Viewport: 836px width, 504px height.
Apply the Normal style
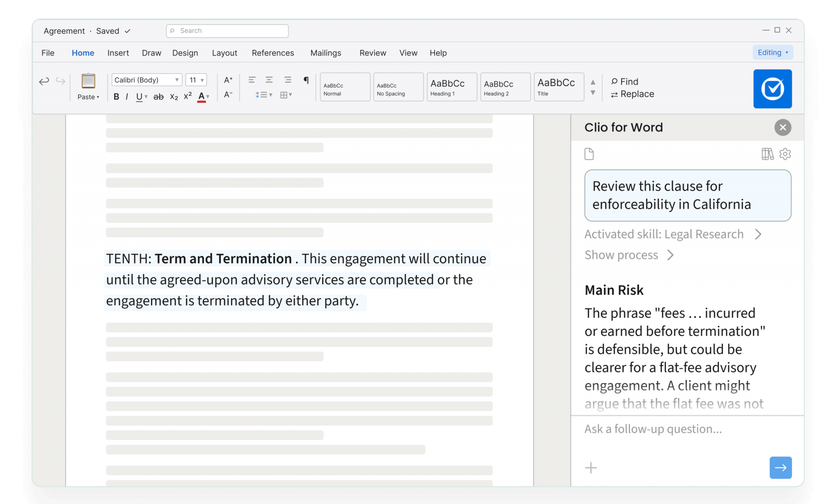point(345,87)
